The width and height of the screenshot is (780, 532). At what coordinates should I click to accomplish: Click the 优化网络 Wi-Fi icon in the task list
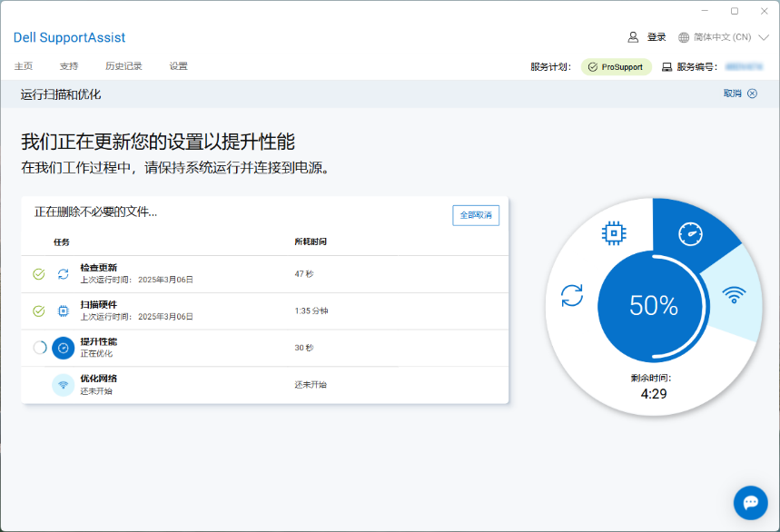(63, 385)
